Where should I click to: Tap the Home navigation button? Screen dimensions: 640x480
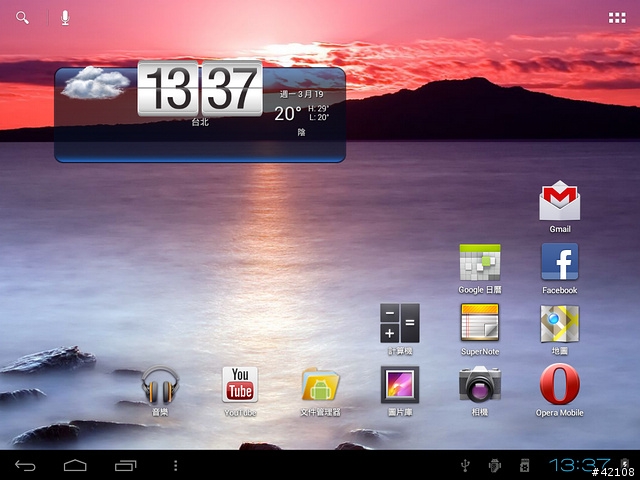[75, 465]
